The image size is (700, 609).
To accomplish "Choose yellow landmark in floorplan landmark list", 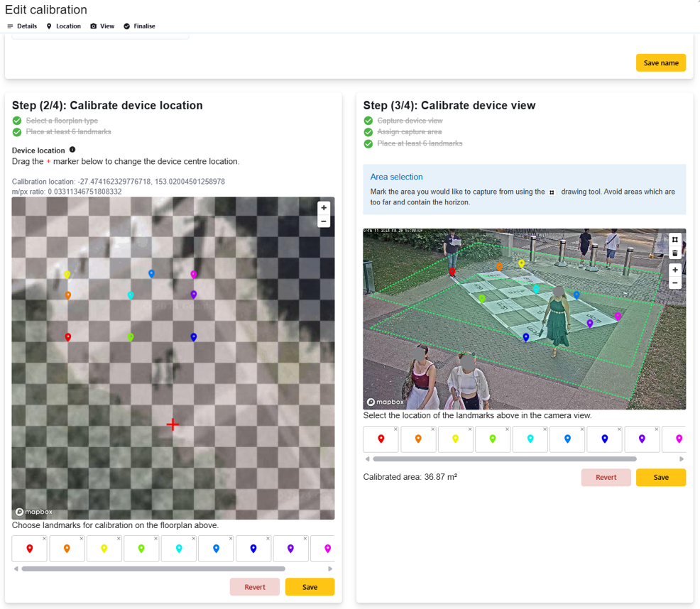I will coord(104,549).
